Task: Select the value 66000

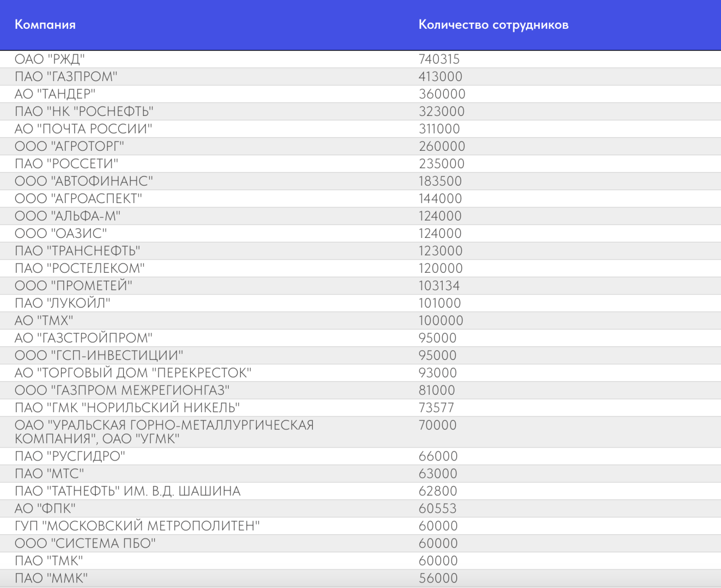Action: [437, 456]
